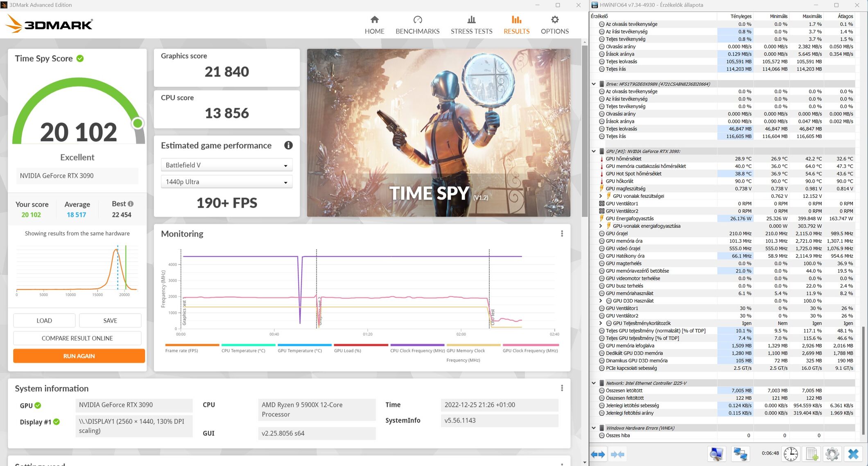Click the green checkmark beside Time Spy Score
Image resolution: width=868 pixels, height=466 pixels.
coord(80,58)
